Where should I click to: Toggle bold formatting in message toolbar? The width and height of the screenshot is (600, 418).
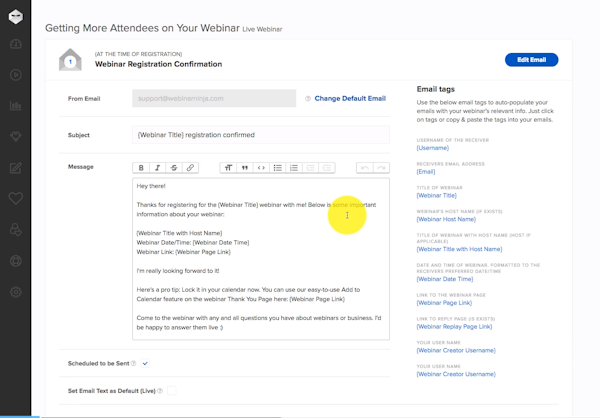(141, 168)
